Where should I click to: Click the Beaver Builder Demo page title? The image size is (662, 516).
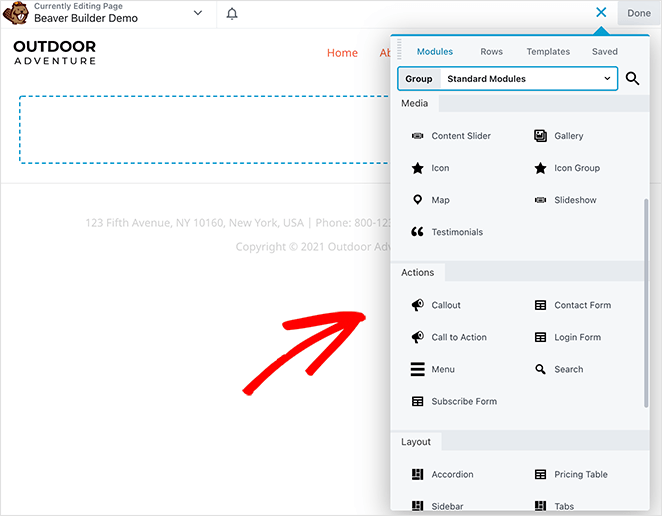[x=86, y=18]
